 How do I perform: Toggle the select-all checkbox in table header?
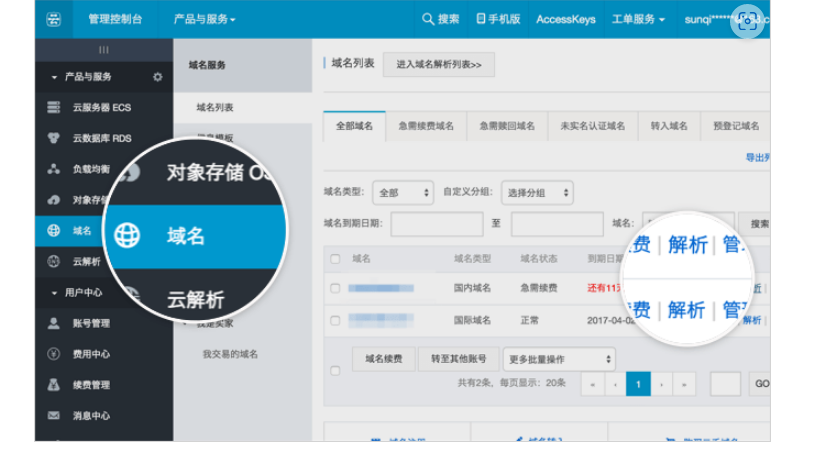(x=335, y=259)
